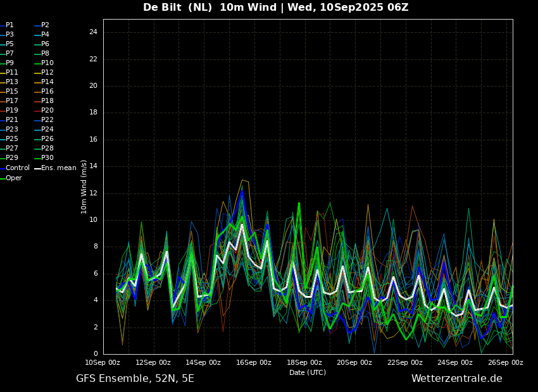Click the 10Sep 00z date label
538x392 pixels.
(x=103, y=362)
